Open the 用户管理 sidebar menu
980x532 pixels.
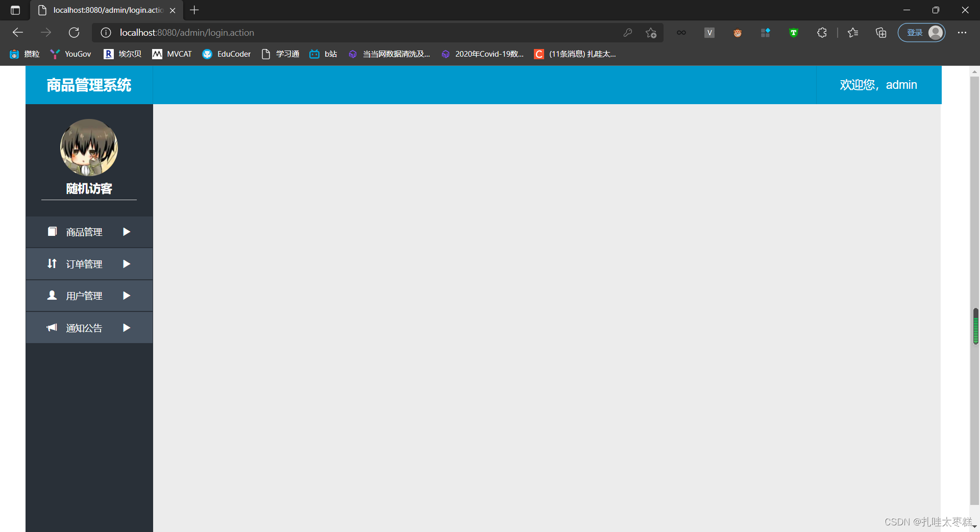click(x=89, y=296)
